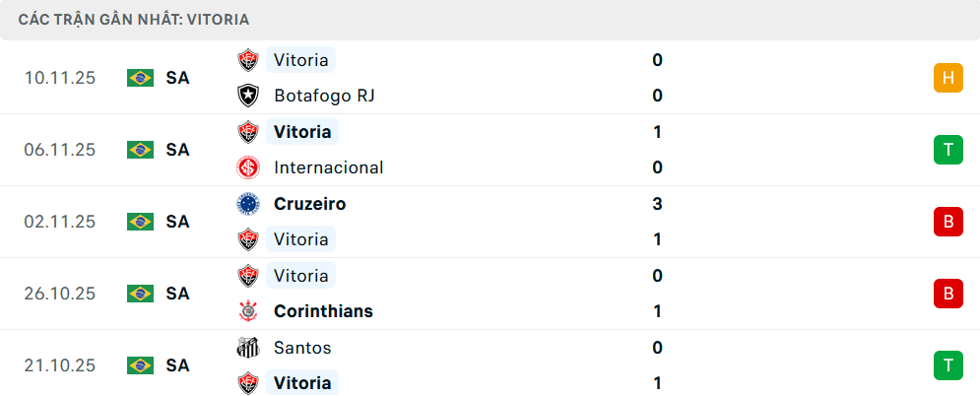The width and height of the screenshot is (980, 396).
Task: Open the Cruzeiro team link
Action: 310,204
